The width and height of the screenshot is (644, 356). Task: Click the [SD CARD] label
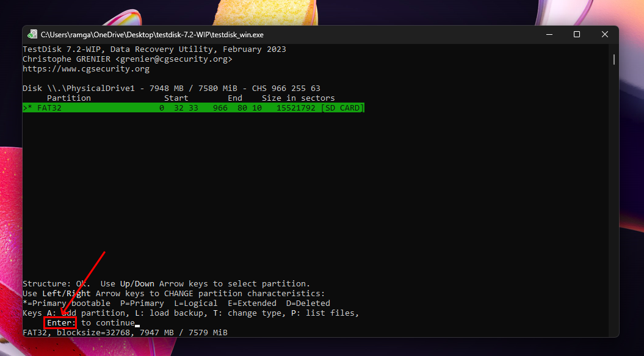[x=342, y=107]
